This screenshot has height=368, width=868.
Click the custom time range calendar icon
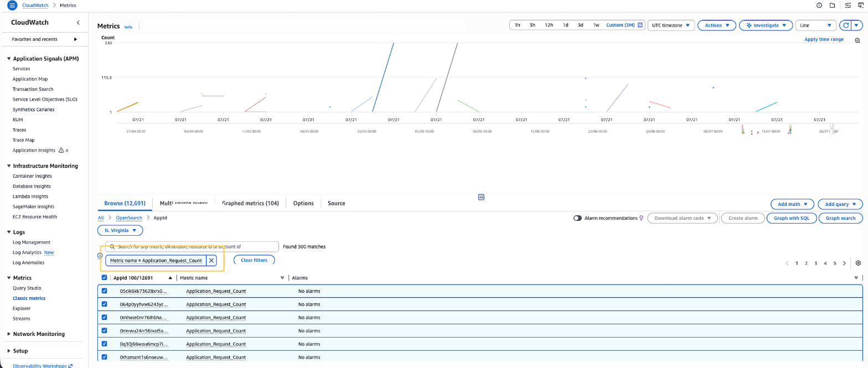pos(640,25)
